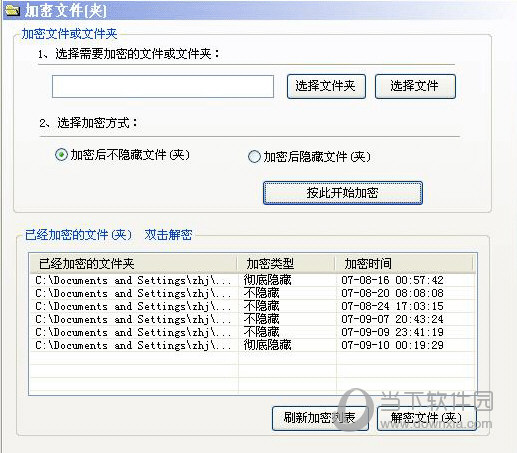The image size is (517, 453).
Task: Sort by 已经加密的文件夹 column header
Action: tap(133, 264)
